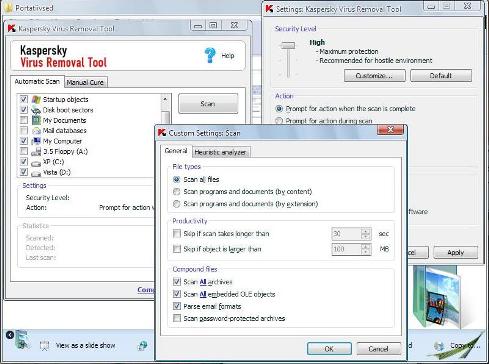Viewport: 489px width, 364px height.
Task: Click the XP (C:) drive icon
Action: pyautogui.click(x=36, y=163)
